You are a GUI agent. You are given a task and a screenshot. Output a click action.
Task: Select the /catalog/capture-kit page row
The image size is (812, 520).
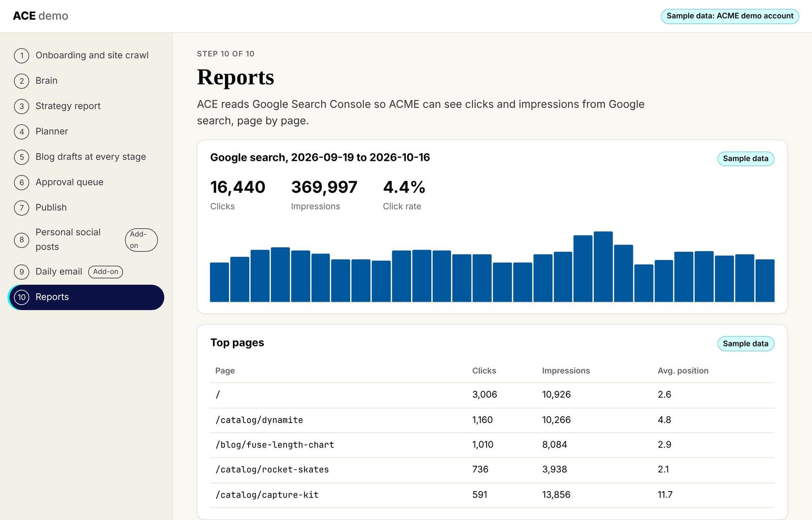[x=492, y=495]
